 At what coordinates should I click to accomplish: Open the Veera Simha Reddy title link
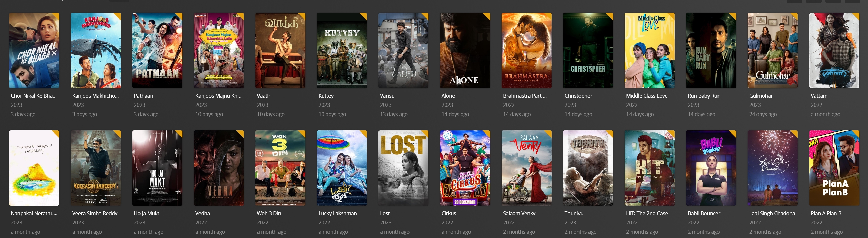pyautogui.click(x=95, y=213)
